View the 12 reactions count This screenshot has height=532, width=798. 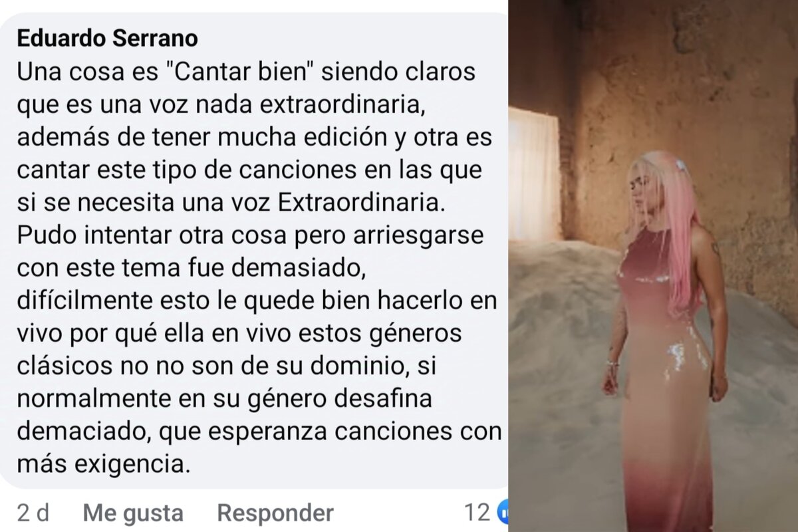(477, 512)
